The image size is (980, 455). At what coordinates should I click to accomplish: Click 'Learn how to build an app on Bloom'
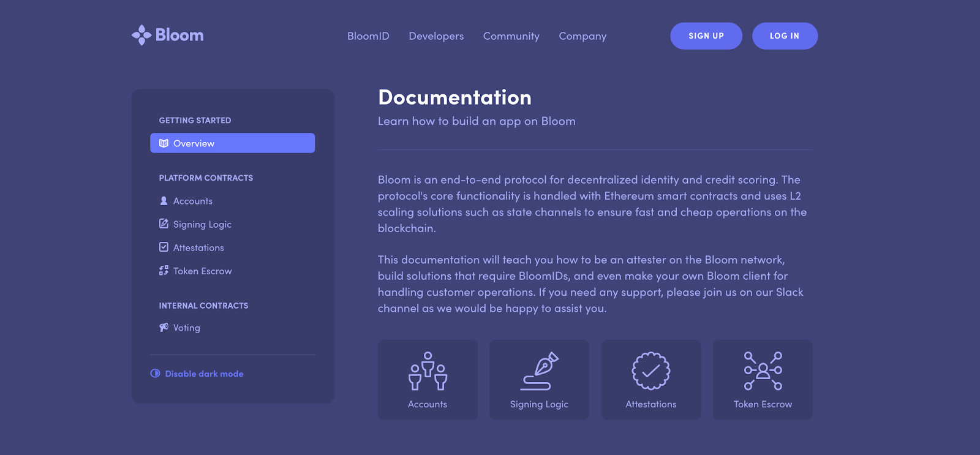pyautogui.click(x=477, y=121)
